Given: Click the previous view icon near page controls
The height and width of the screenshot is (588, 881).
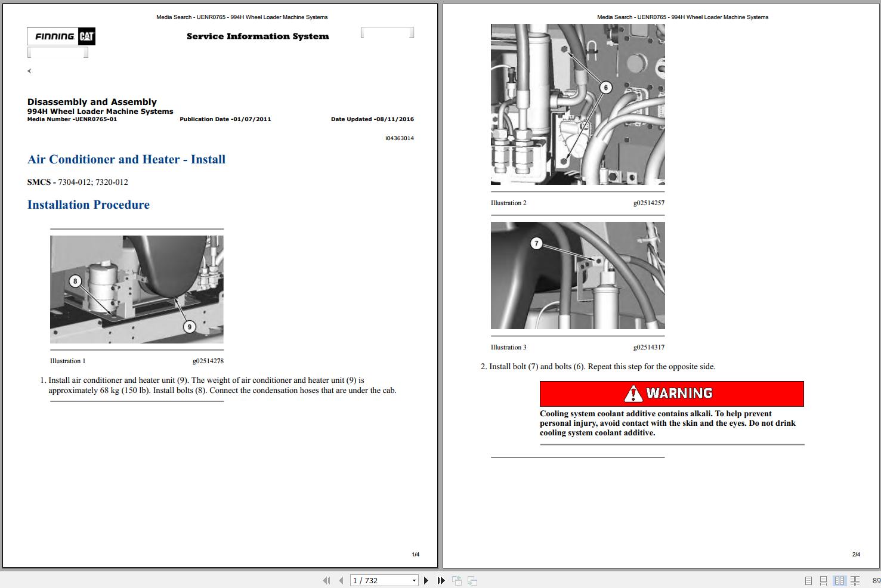Looking at the screenshot, I should (457, 580).
